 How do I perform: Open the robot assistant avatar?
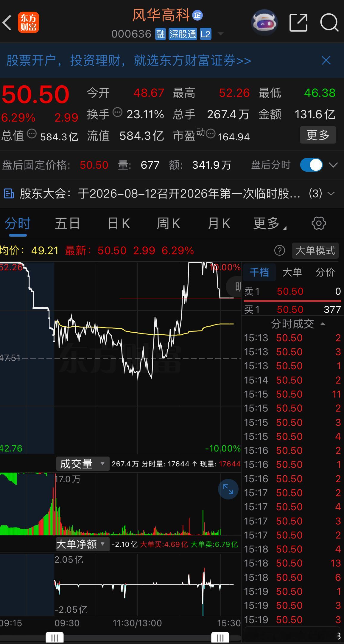pos(264,22)
